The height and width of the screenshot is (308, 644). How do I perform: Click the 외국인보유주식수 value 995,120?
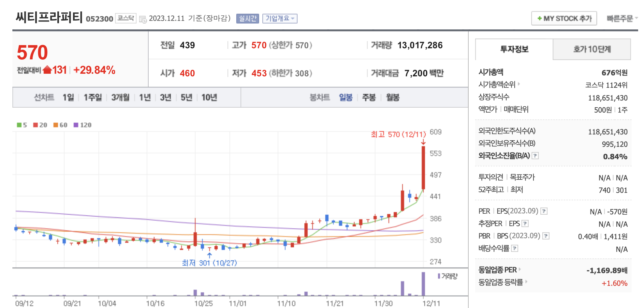[x=615, y=144]
